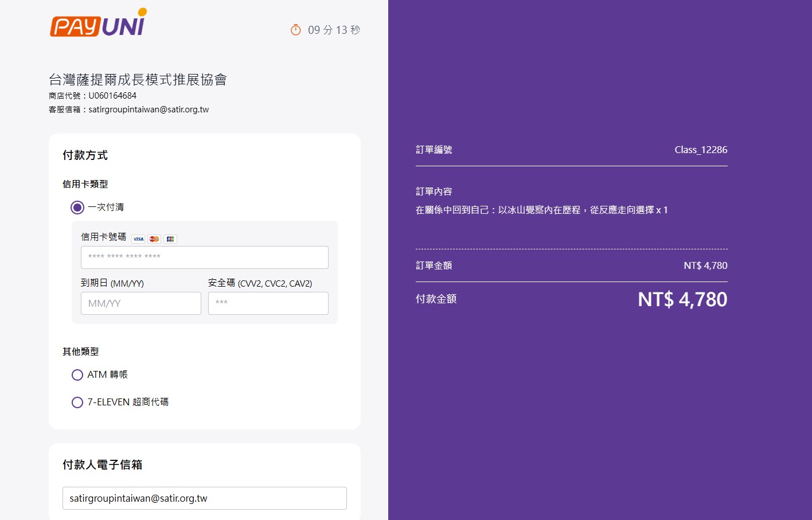Click the JCB card icon
812x520 pixels.
tap(170, 239)
